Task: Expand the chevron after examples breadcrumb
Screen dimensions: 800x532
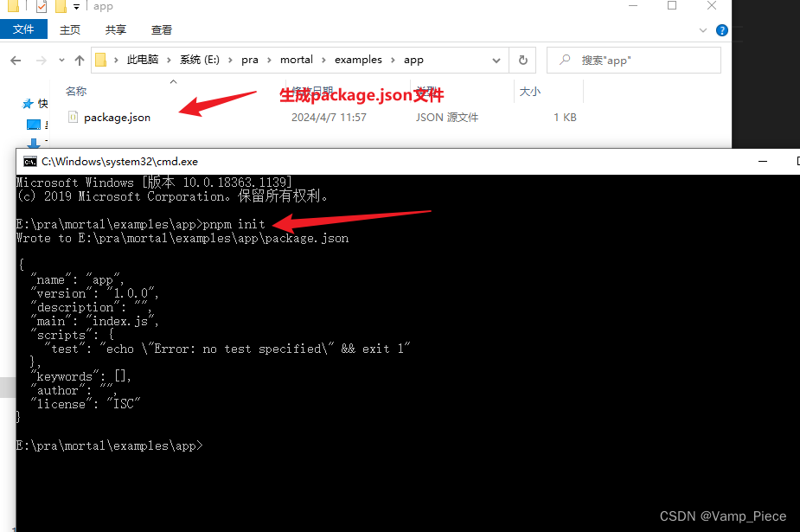Action: coord(393,61)
